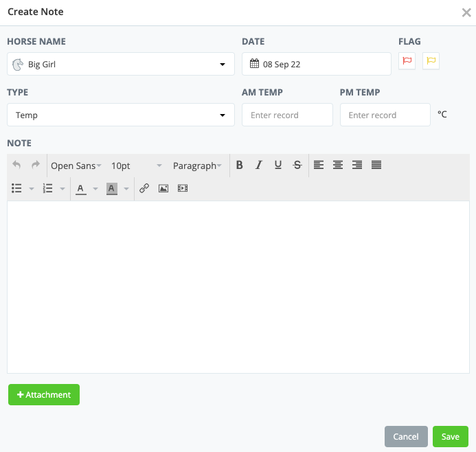Viewport: 476px width, 452px height.
Task: Expand the Type dropdown showing Temp
Action: tap(121, 115)
